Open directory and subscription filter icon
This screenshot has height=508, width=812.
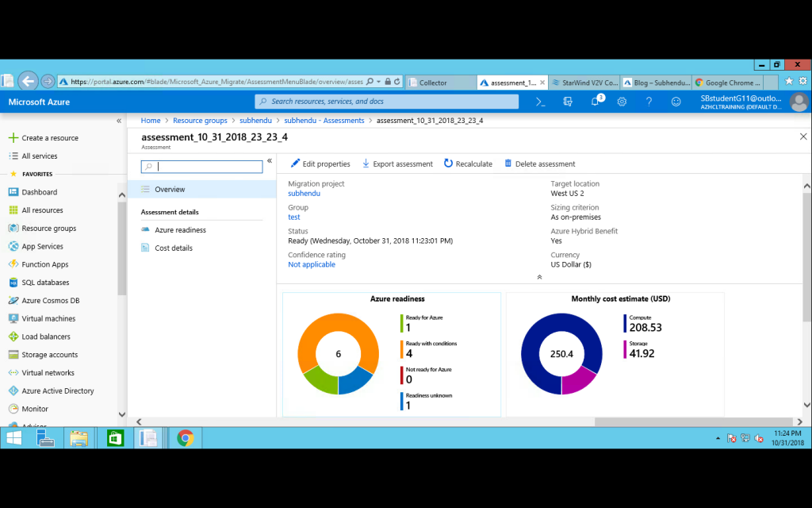pos(568,102)
